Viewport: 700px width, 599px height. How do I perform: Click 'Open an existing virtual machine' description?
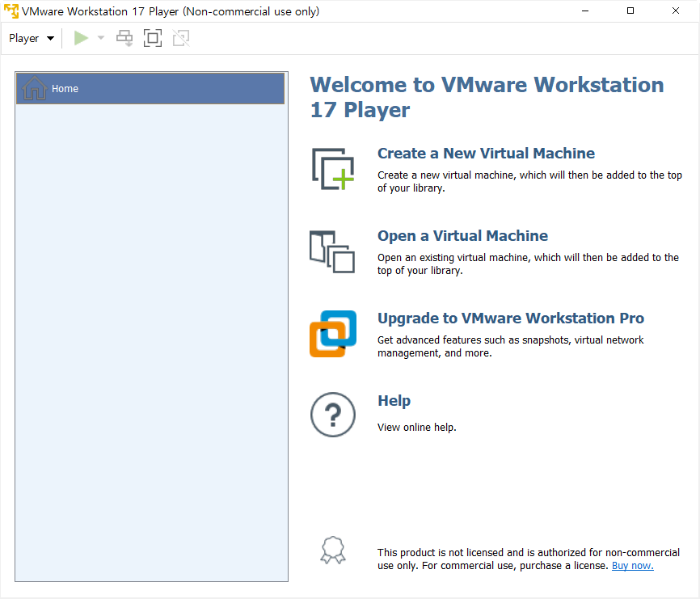[528, 264]
